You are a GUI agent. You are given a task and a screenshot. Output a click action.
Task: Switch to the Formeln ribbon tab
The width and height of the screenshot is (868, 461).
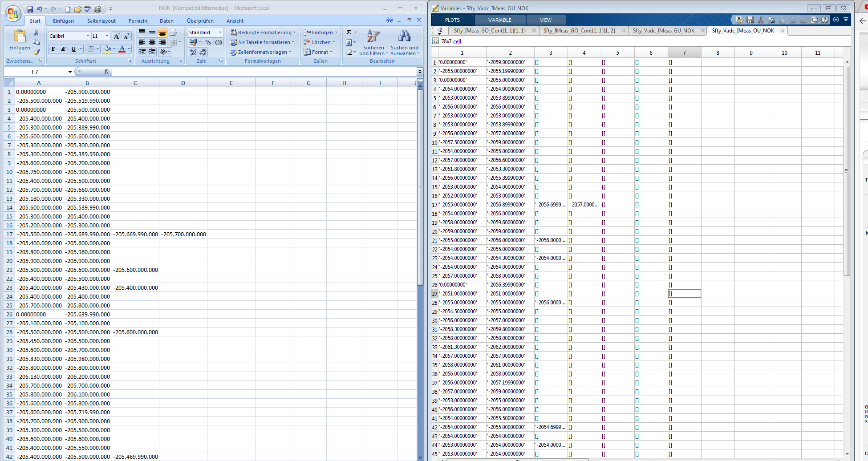[138, 21]
